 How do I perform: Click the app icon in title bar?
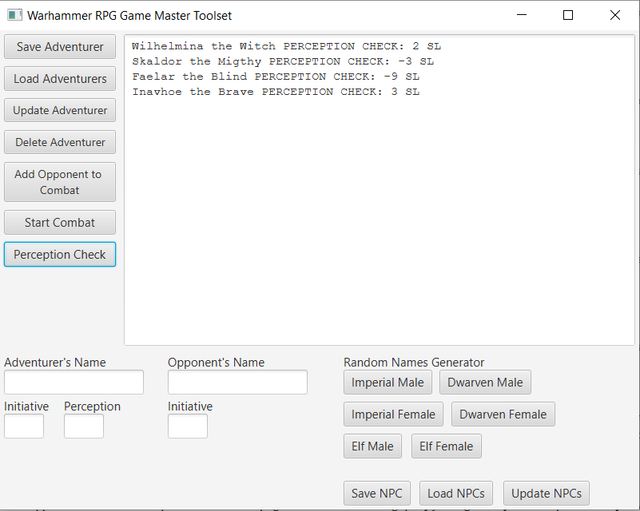click(x=15, y=16)
